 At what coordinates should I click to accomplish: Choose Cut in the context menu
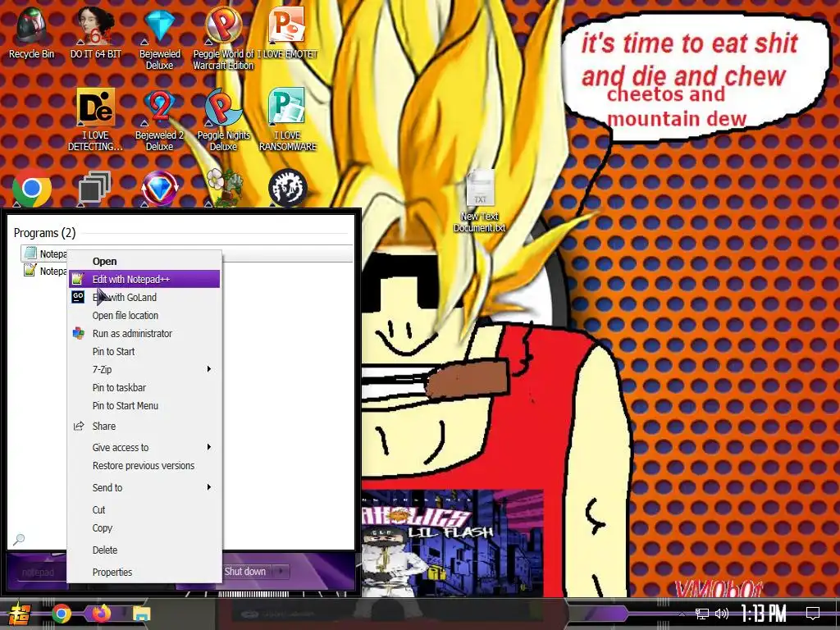point(144,510)
